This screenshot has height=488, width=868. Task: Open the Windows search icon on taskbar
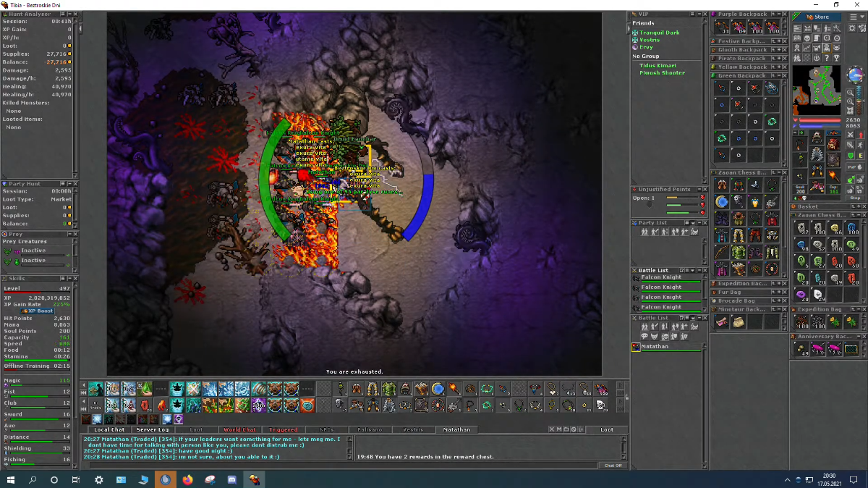[x=33, y=479]
